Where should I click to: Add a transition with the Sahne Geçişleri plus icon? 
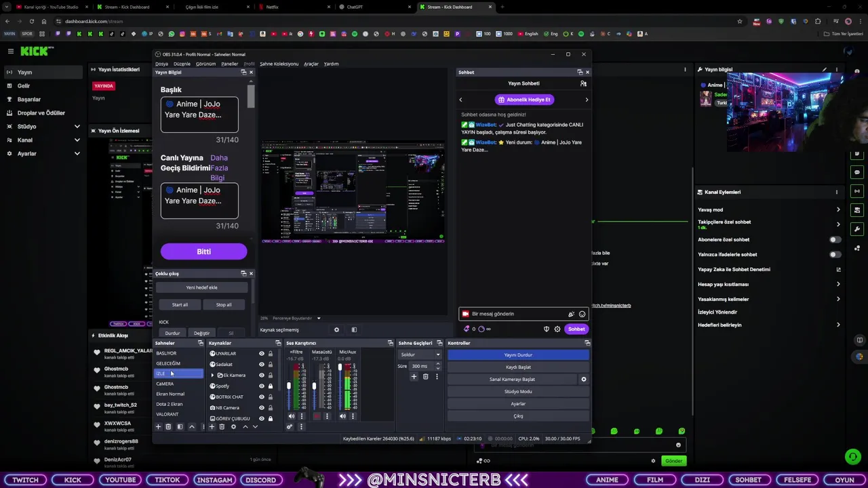click(x=414, y=376)
